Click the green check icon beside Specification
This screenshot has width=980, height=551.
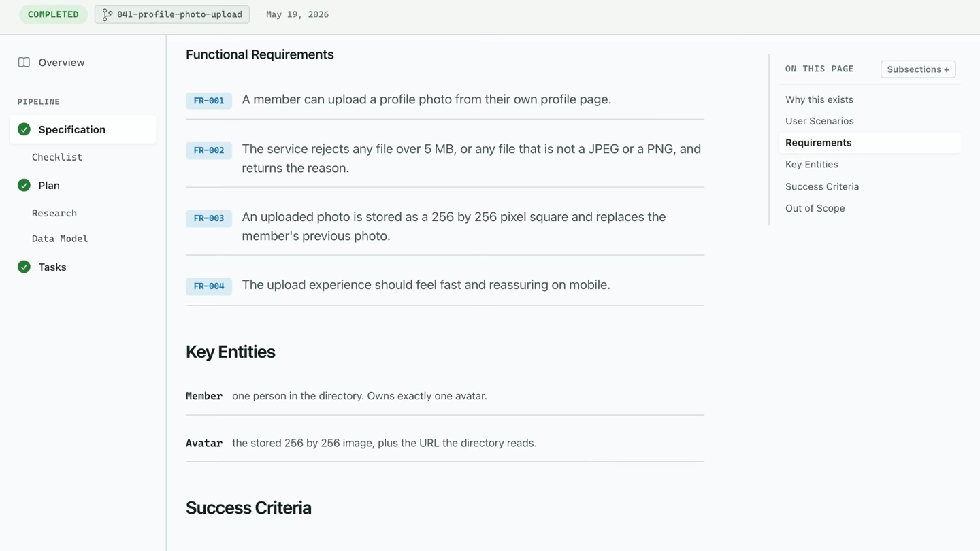click(24, 129)
